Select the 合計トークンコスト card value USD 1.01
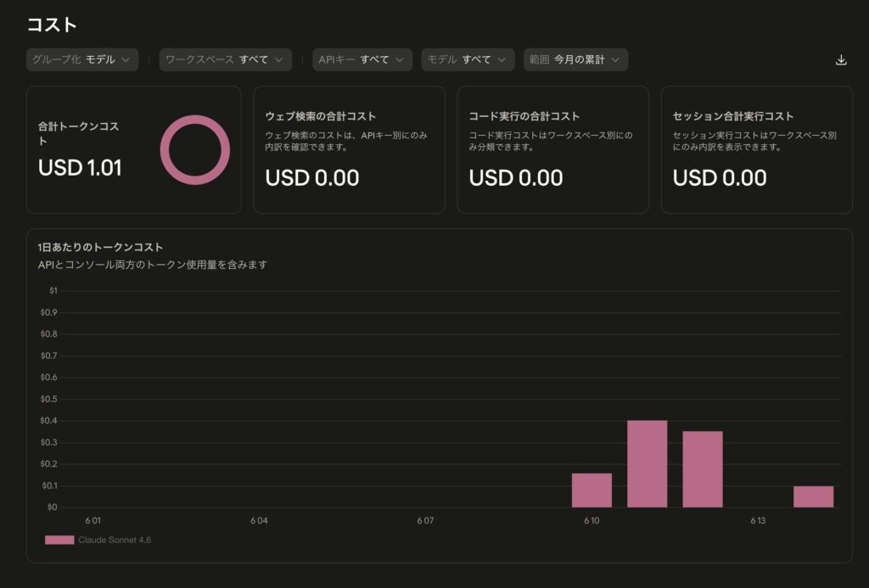Viewport: 869px width, 588px height. pos(80,168)
